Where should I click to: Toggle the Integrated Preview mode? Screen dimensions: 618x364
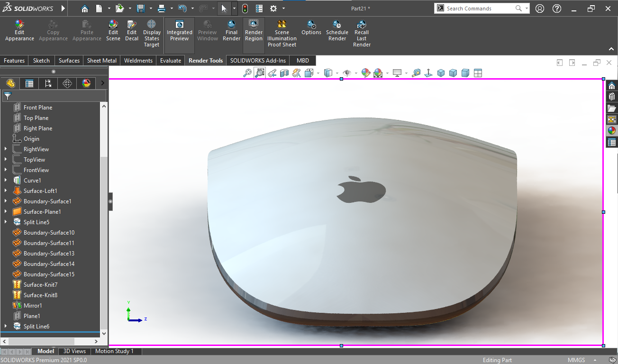coord(180,30)
